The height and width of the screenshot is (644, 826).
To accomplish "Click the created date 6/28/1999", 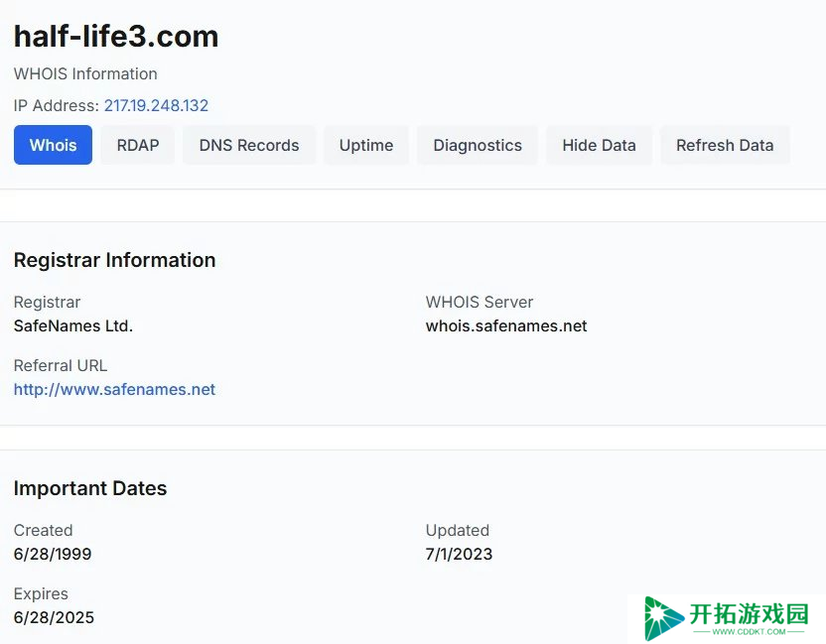I will point(53,554).
